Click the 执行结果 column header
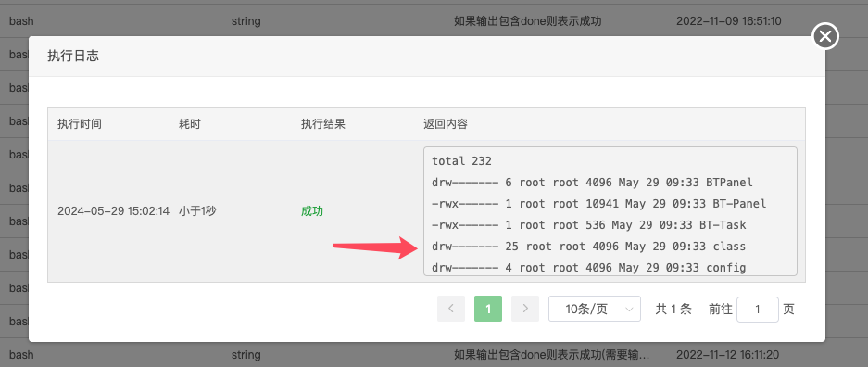868x367 pixels. pos(323,123)
